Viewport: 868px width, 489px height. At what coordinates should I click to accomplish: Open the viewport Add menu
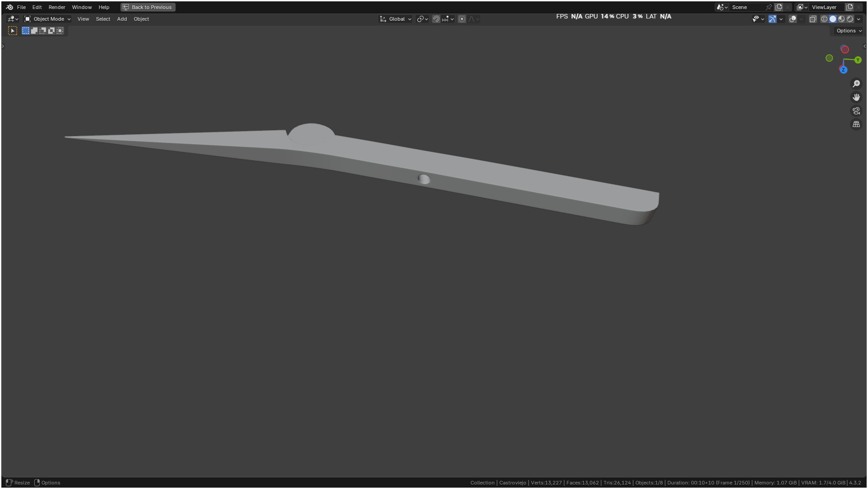coord(122,19)
